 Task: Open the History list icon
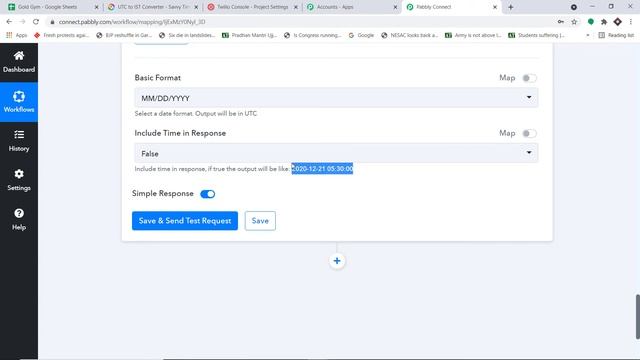point(19,135)
